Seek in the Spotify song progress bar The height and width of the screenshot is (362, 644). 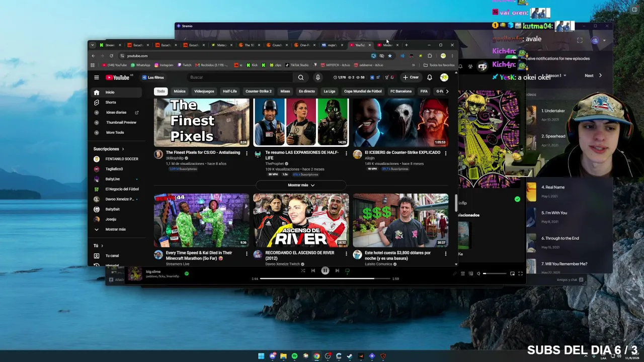point(326,279)
